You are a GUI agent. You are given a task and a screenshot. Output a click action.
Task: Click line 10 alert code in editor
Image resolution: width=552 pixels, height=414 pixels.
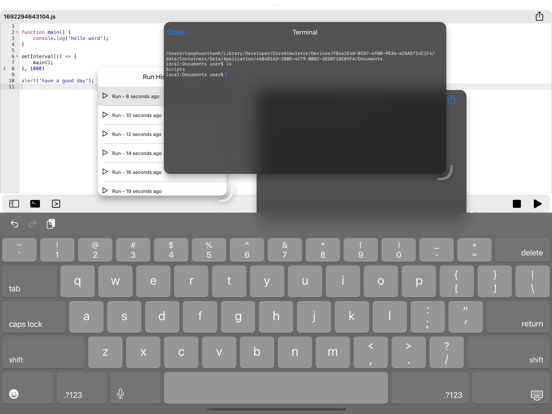57,81
